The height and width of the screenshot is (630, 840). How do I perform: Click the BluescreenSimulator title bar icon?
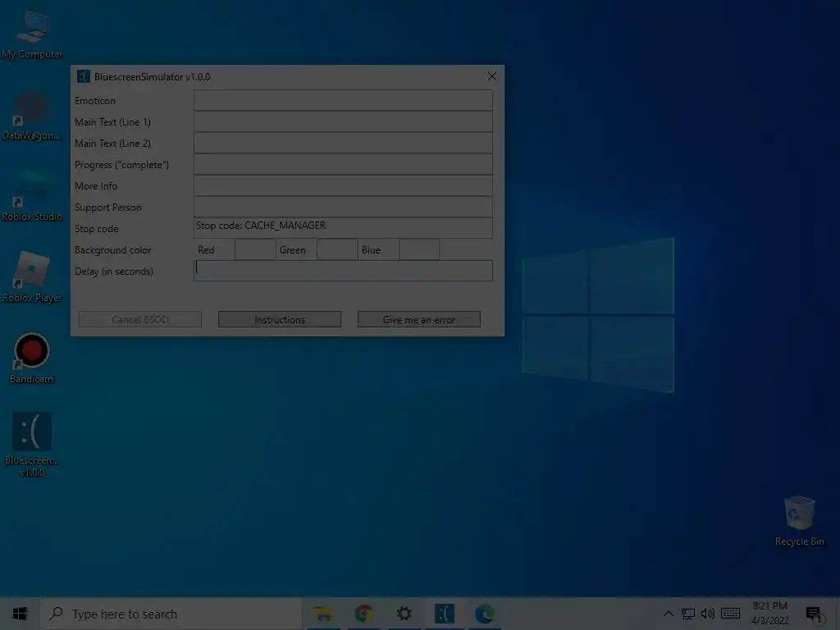(x=83, y=76)
